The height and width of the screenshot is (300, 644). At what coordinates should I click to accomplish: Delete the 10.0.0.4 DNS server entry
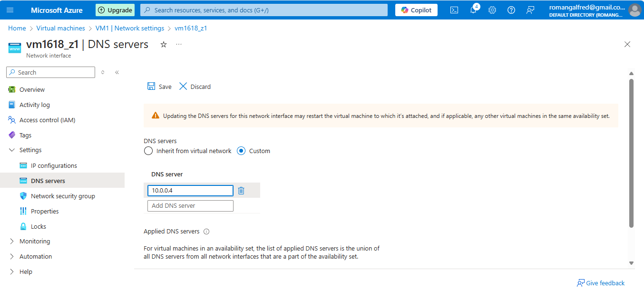coord(241,190)
